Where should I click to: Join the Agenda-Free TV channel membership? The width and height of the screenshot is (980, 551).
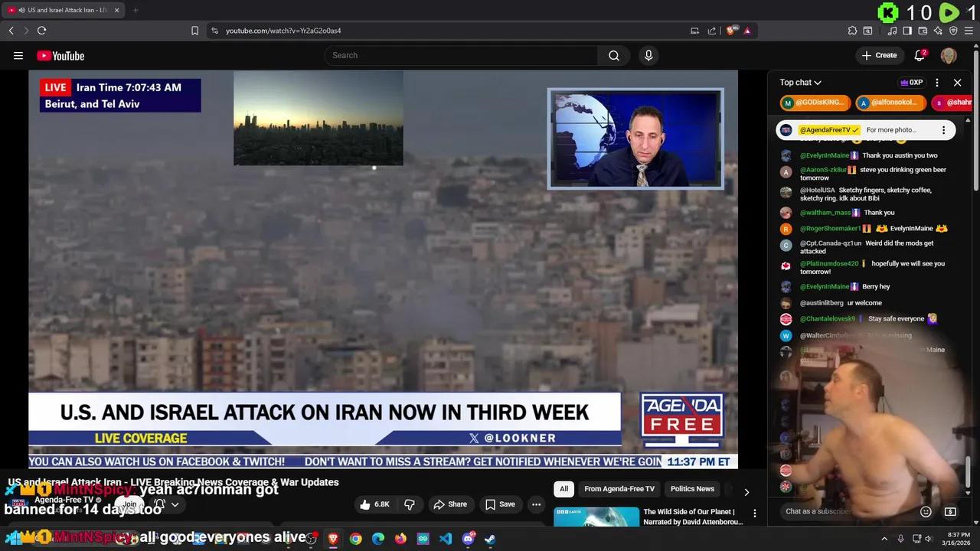click(130, 504)
